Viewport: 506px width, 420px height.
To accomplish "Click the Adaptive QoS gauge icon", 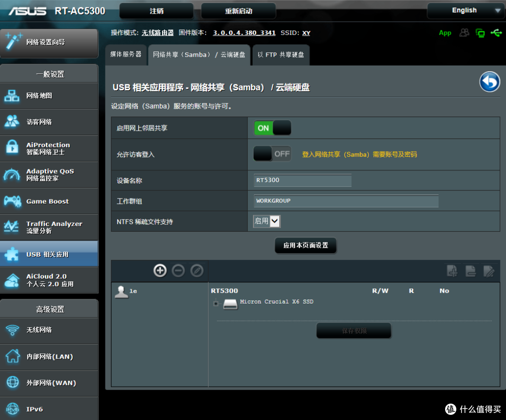I will click(x=12, y=175).
